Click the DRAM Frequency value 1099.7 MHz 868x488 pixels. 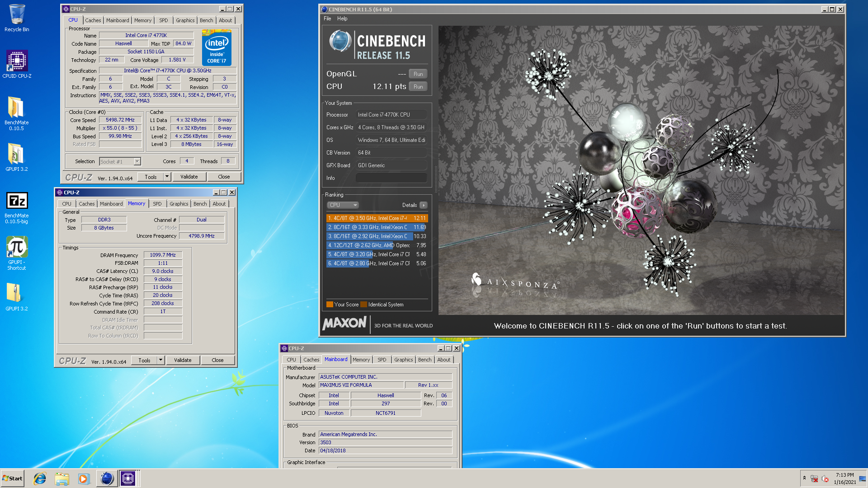pos(163,255)
